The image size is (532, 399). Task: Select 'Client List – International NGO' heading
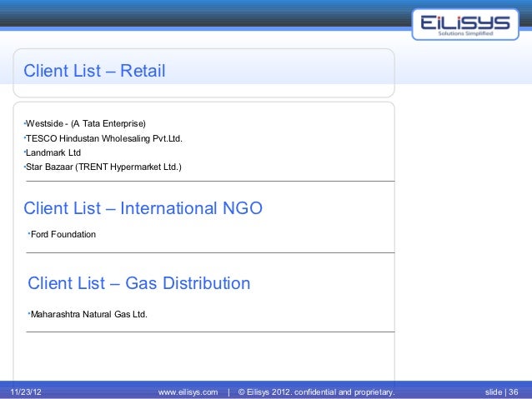point(143,207)
